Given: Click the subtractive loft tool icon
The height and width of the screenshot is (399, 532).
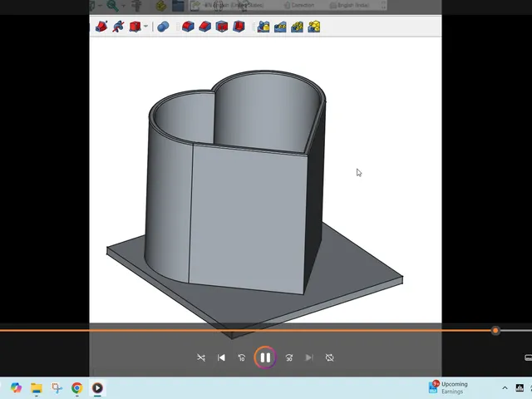Looking at the screenshot, I should 101,27.
